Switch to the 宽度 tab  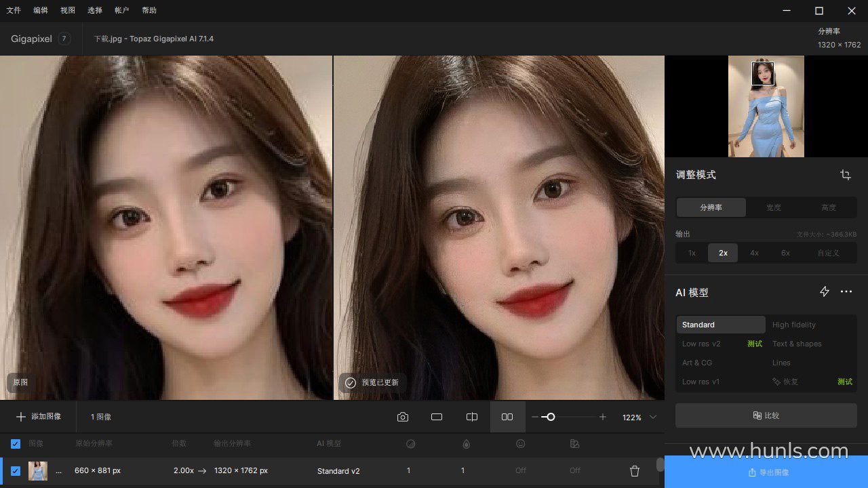[774, 207]
